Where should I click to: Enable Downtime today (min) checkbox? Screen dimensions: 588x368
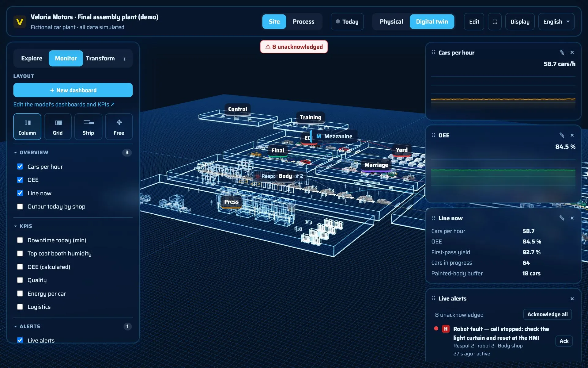pyautogui.click(x=20, y=240)
